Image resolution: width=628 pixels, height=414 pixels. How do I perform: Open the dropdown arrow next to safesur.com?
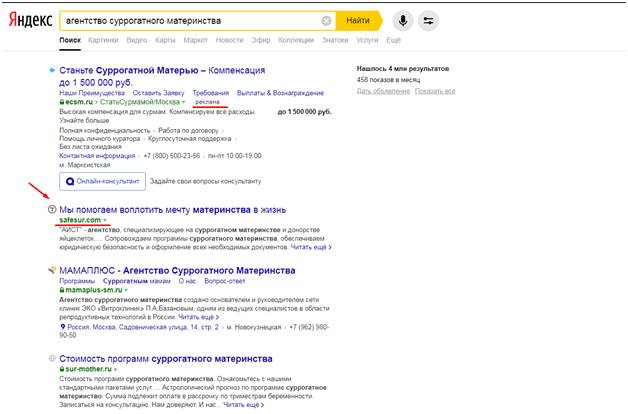(105, 220)
